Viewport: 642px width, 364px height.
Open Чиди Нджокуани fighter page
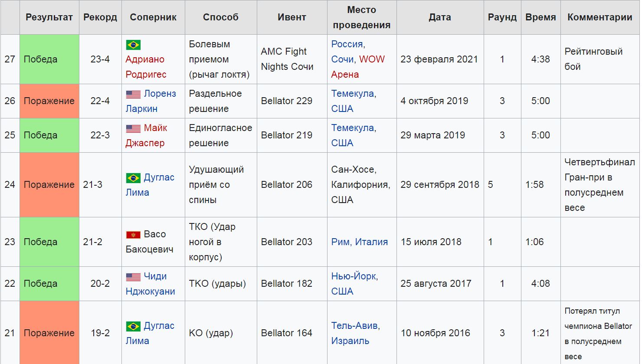(x=151, y=284)
